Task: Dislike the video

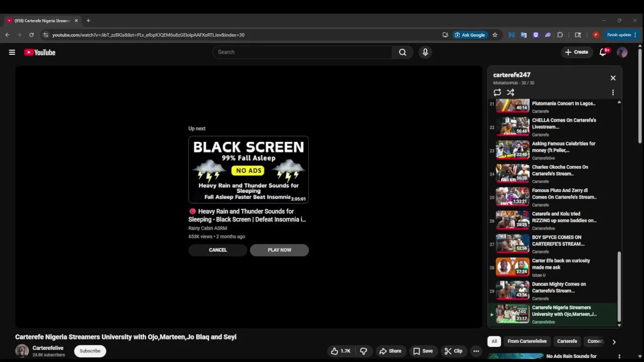Action: point(364,351)
